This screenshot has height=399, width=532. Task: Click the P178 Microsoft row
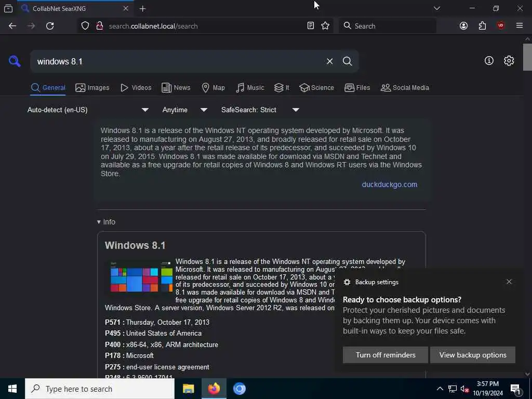click(129, 356)
